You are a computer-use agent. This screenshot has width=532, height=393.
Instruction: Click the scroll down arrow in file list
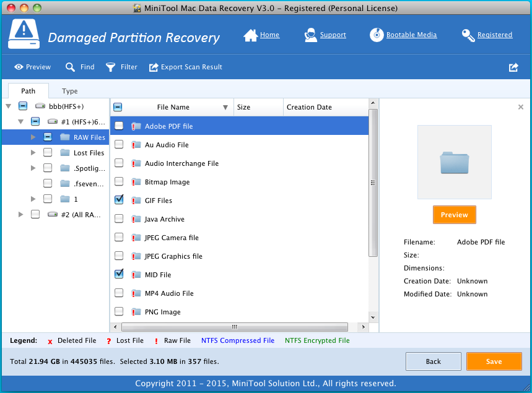373,317
